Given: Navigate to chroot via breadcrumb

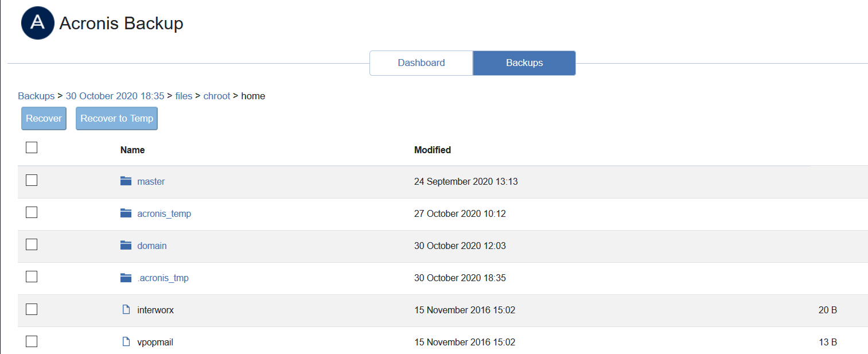Looking at the screenshot, I should (216, 96).
